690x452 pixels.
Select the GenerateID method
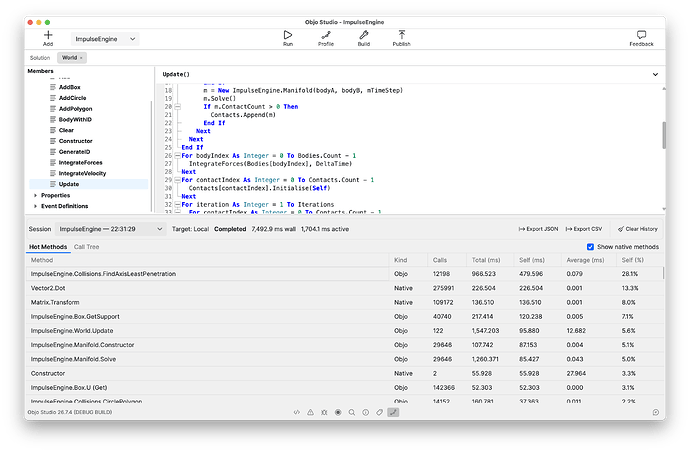(x=88, y=152)
